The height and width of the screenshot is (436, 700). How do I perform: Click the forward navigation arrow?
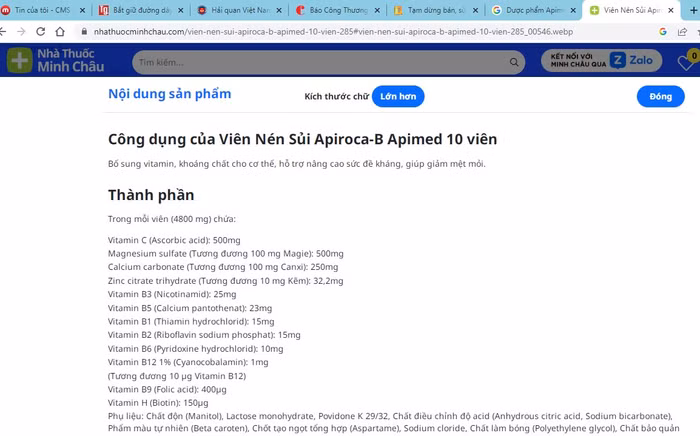pyautogui.click(x=21, y=31)
